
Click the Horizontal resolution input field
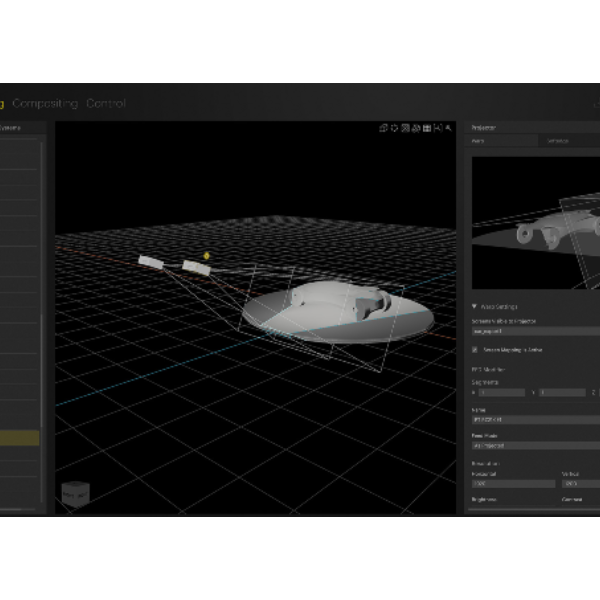tap(513, 484)
